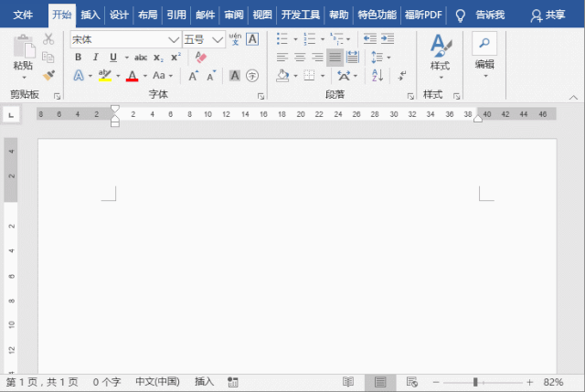Click the Clear Formatting eraser icon
This screenshot has height=392, width=585.
202,57
